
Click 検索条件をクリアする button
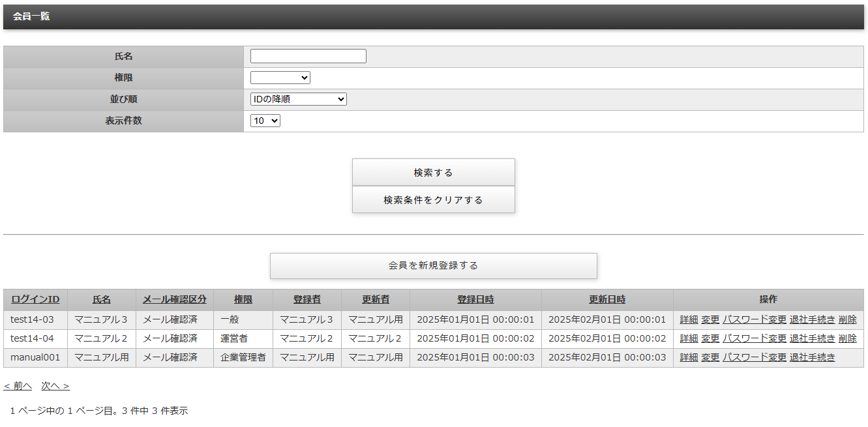click(x=433, y=200)
